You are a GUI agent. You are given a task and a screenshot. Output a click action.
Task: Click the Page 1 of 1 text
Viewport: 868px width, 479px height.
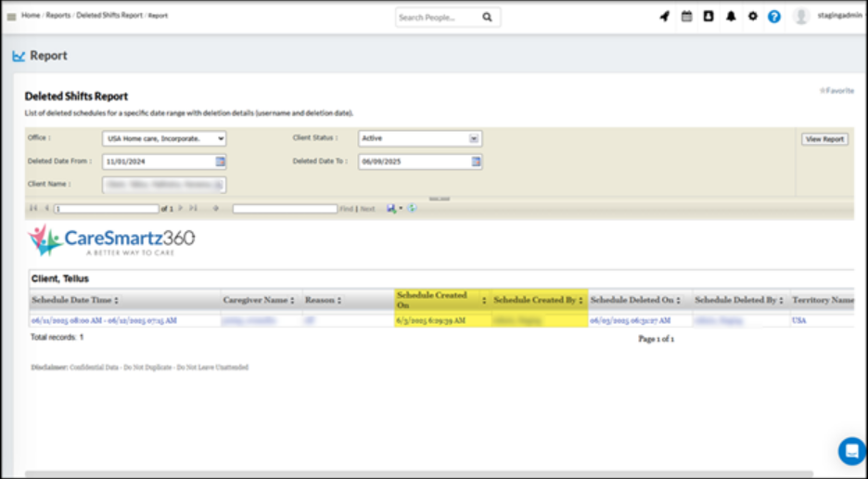(x=656, y=339)
